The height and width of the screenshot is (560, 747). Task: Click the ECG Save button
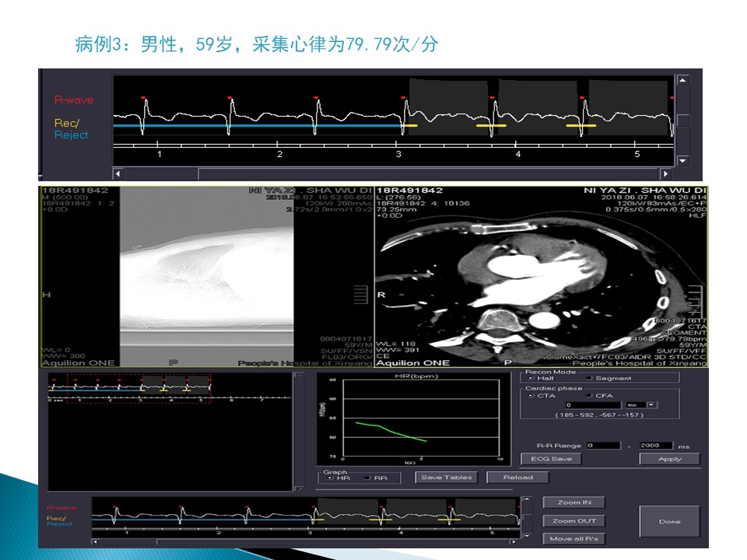(x=551, y=459)
